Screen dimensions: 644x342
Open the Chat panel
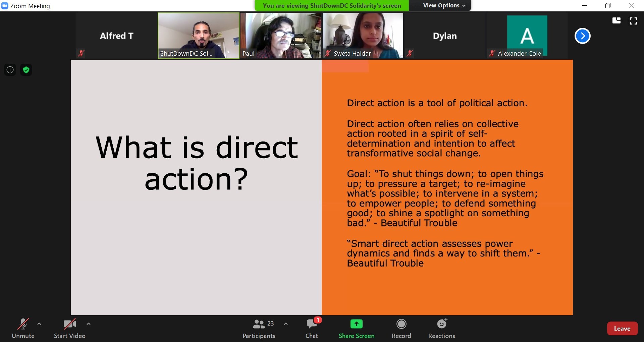(x=312, y=328)
